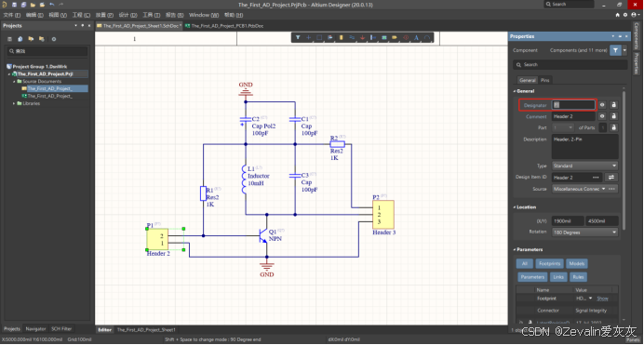Click the Redo arrow icon
Image resolution: width=644 pixels, height=345 pixels.
(x=61, y=5)
